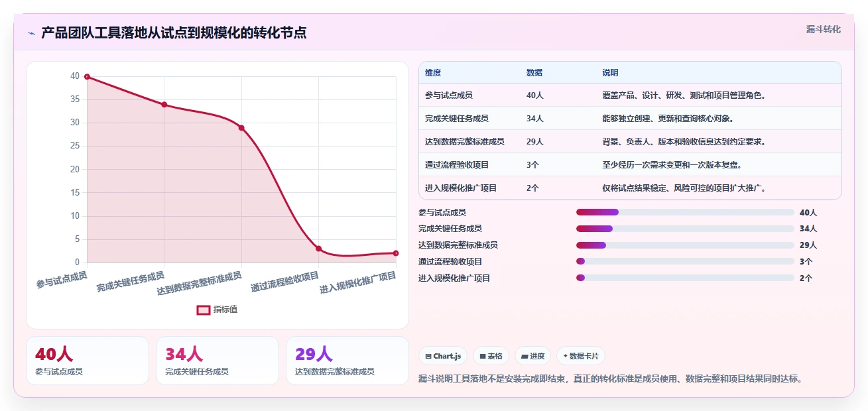Click the 说明 column header
This screenshot has height=411, width=868.
(610, 73)
